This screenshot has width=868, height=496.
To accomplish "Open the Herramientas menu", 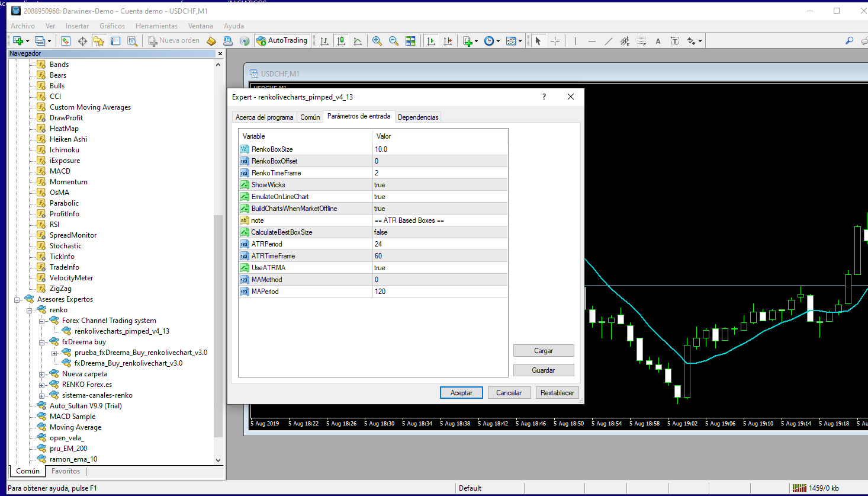I will (156, 26).
